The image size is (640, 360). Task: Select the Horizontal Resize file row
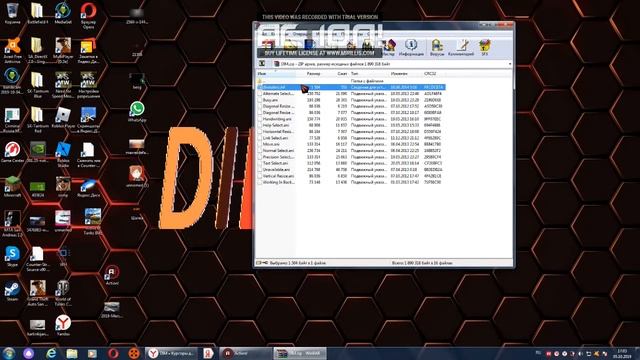click(351, 131)
